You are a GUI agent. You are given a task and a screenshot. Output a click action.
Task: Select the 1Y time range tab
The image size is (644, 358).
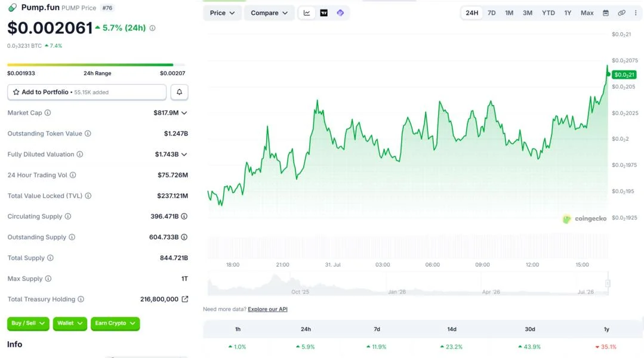568,13
